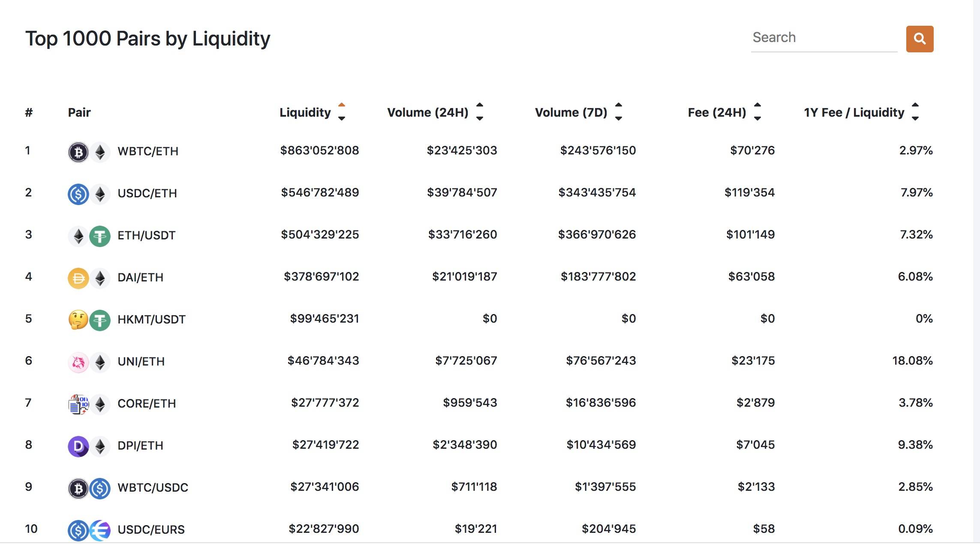980x544 pixels.
Task: Focus the Search input field
Action: (x=824, y=38)
